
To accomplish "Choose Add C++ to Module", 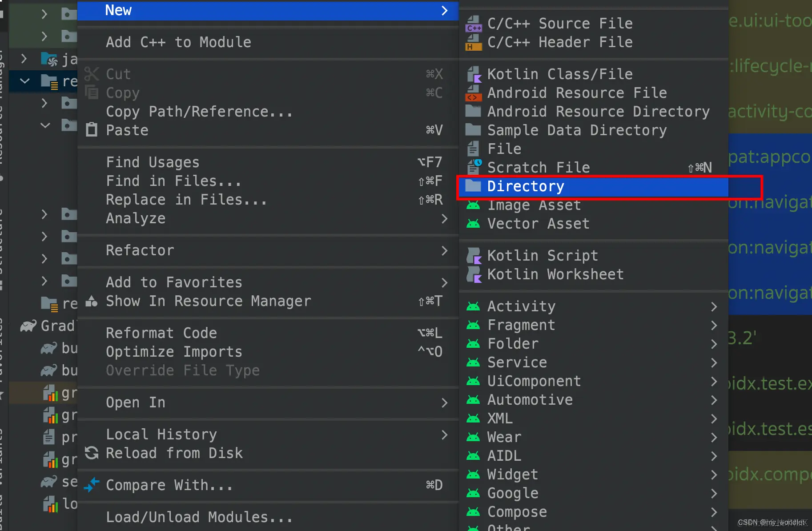I will click(268, 42).
